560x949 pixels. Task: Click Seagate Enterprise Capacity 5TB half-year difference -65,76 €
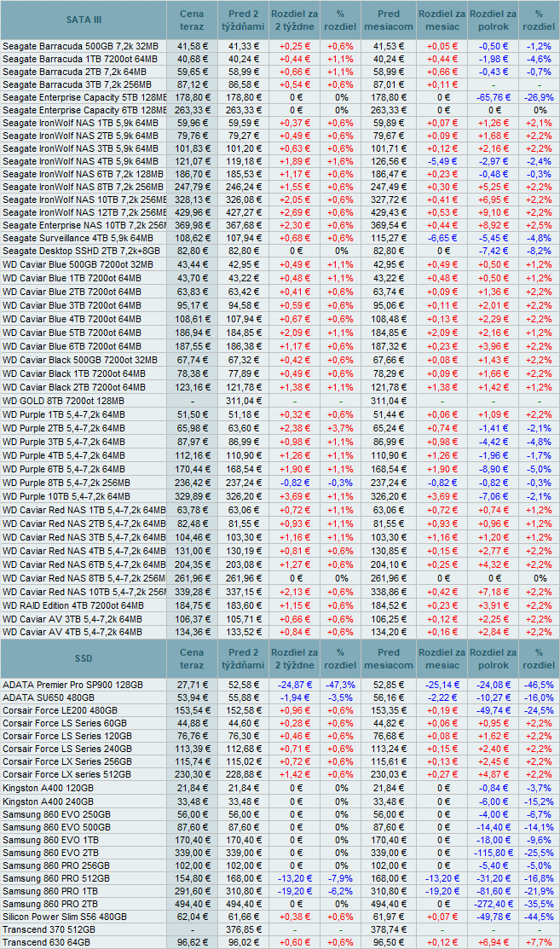(x=494, y=97)
